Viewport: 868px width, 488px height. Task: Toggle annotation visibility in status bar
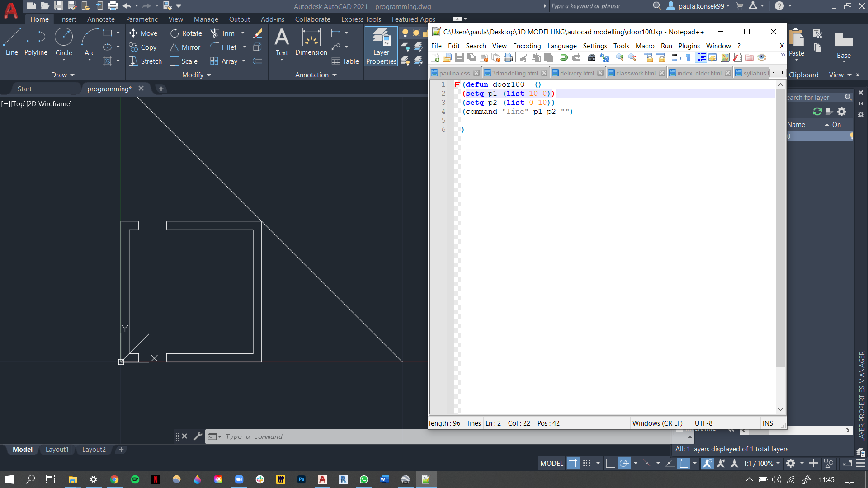[708, 463]
